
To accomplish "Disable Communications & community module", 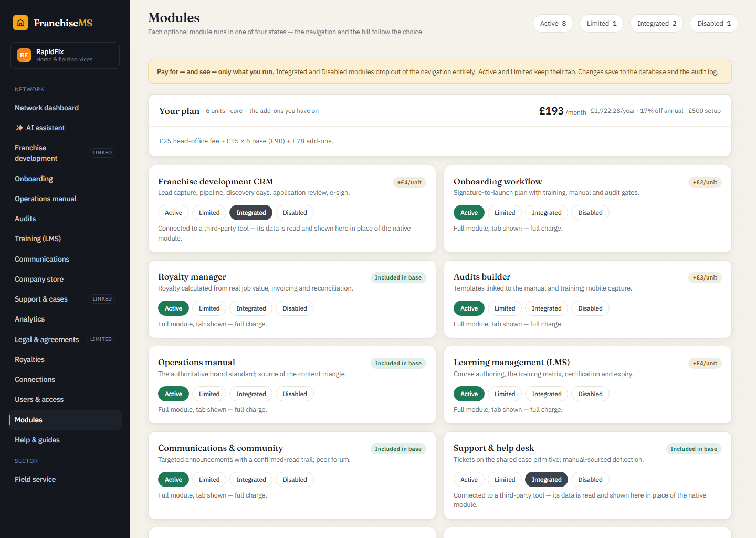I will pos(295,480).
